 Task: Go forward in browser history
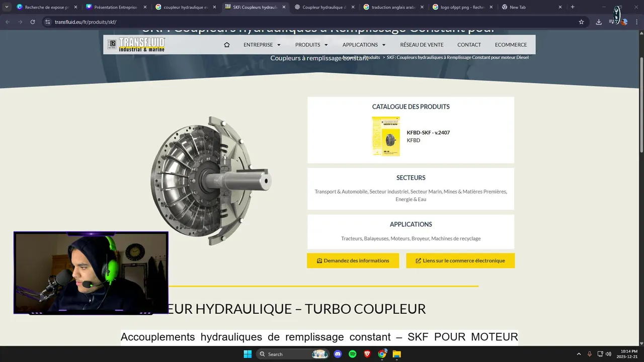20,22
